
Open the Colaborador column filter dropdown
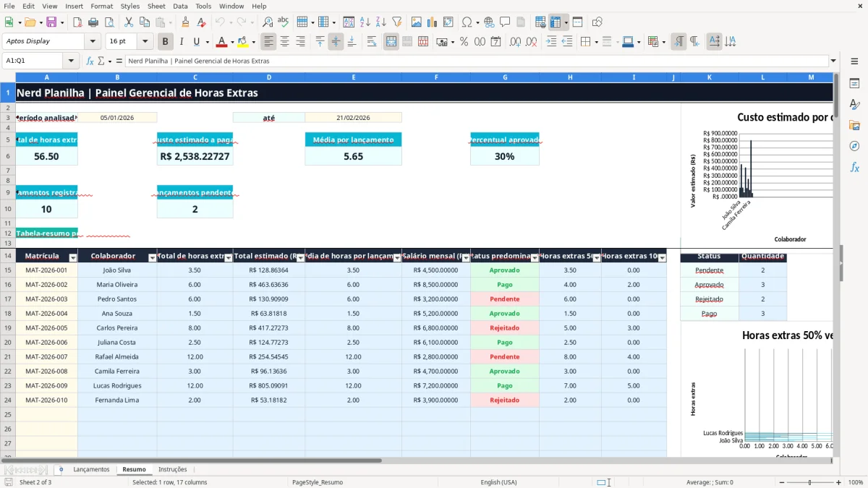click(x=152, y=257)
